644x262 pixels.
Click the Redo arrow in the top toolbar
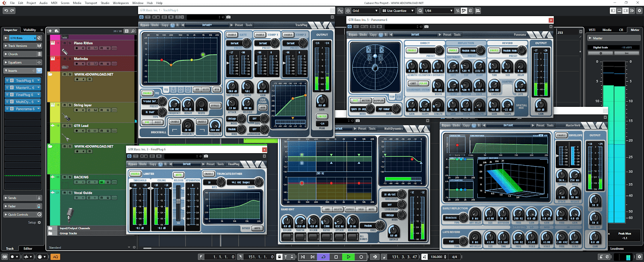[x=12, y=10]
